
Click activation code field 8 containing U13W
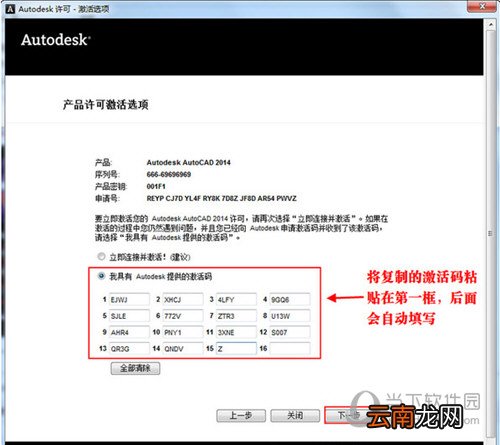pyautogui.click(x=290, y=316)
